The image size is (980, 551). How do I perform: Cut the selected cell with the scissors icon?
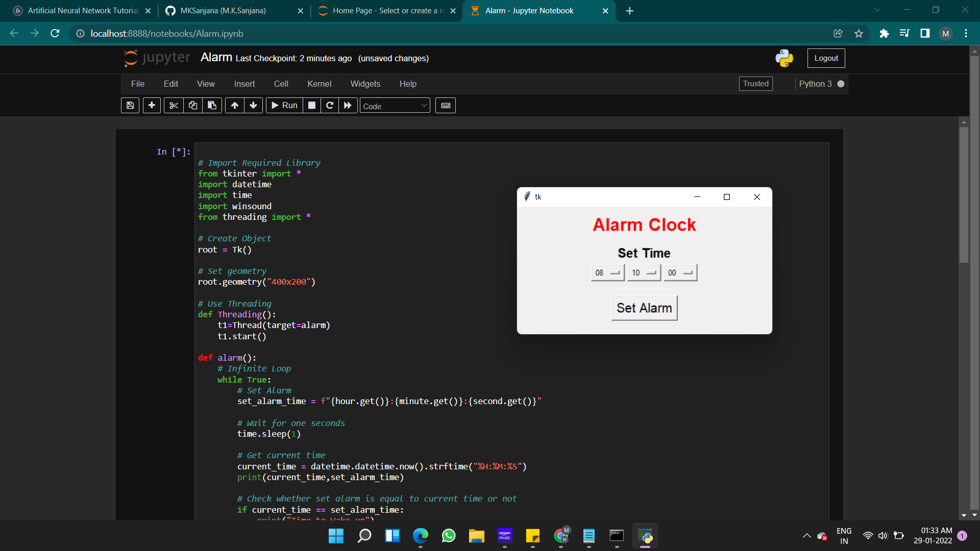[x=174, y=106]
